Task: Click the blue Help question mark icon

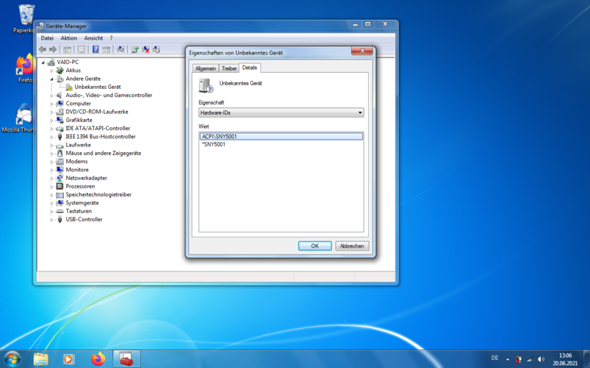Action: click(96, 49)
